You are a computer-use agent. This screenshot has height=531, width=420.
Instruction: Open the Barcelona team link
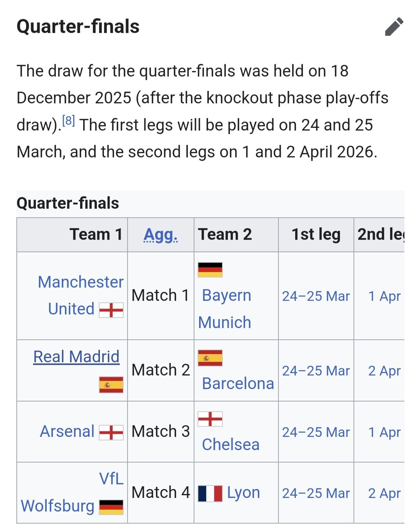pos(238,383)
